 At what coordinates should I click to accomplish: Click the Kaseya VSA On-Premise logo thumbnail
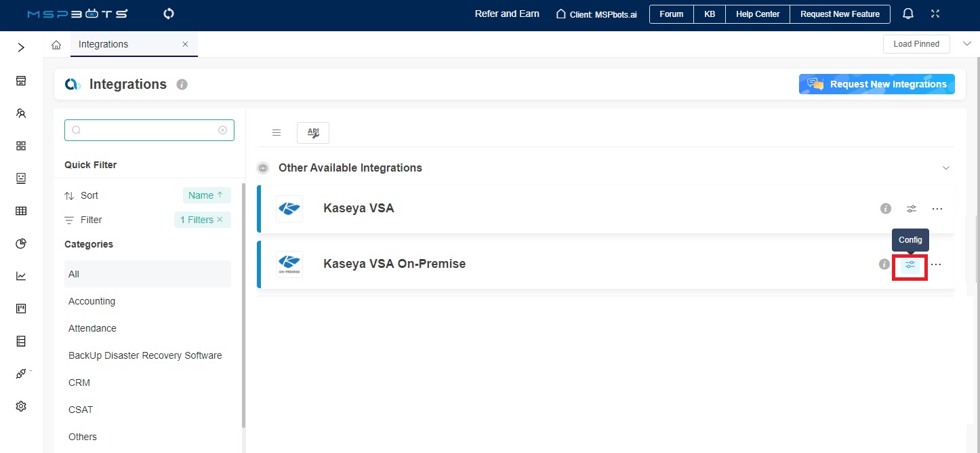289,264
